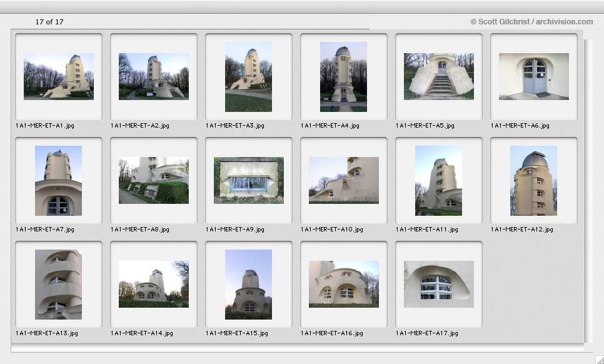Open the 1A1-MER-ET-A15.jpg thumbnail
The width and height of the screenshot is (604, 364).
point(248,285)
